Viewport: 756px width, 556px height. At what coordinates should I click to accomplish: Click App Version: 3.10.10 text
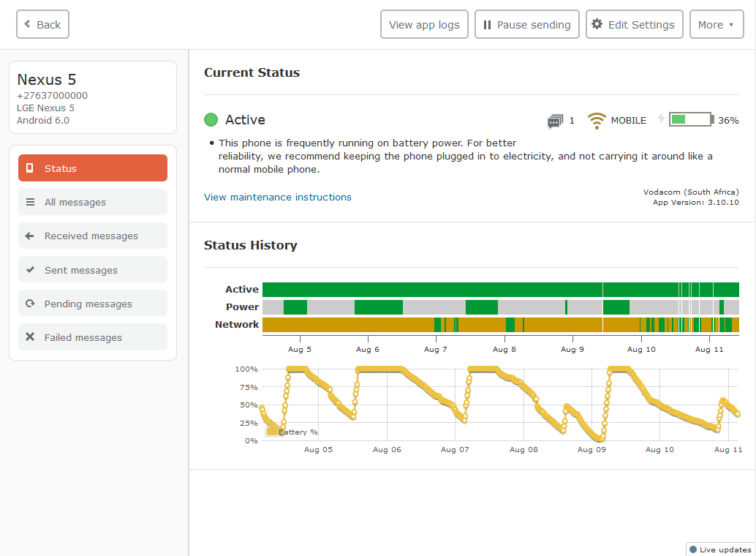click(696, 202)
